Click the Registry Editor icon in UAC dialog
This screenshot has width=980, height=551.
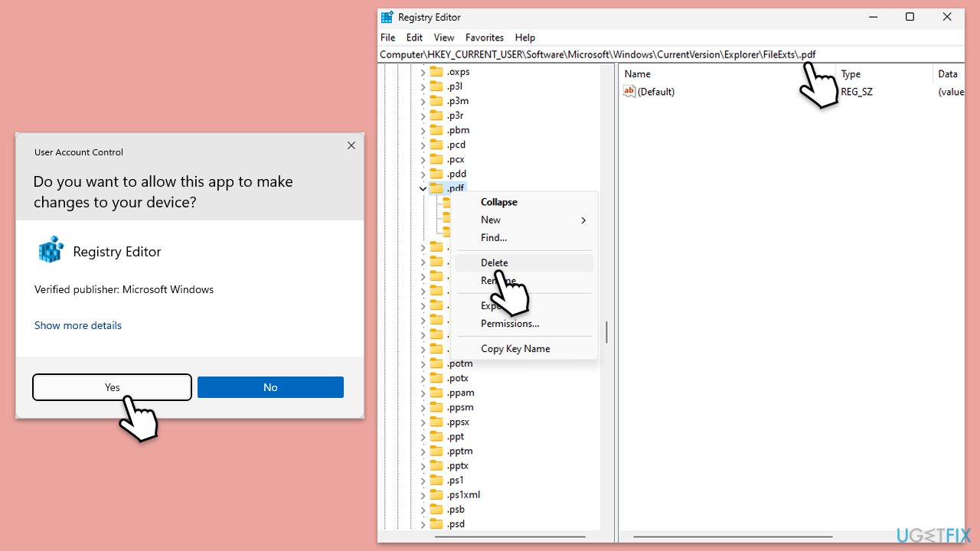coord(51,250)
